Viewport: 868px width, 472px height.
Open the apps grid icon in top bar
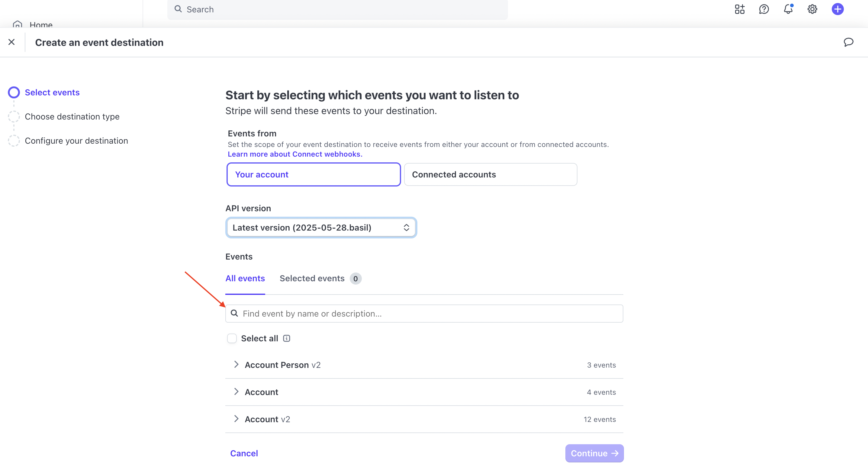coord(739,9)
